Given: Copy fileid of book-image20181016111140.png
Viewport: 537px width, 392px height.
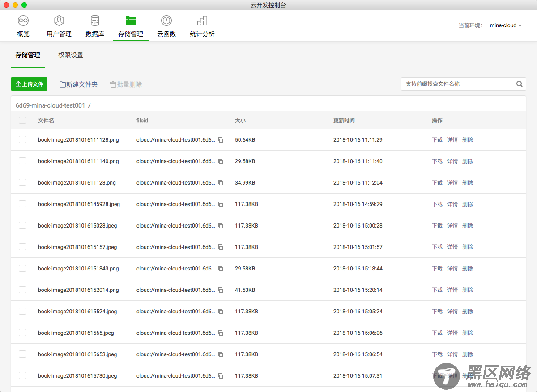Looking at the screenshot, I should pos(220,161).
